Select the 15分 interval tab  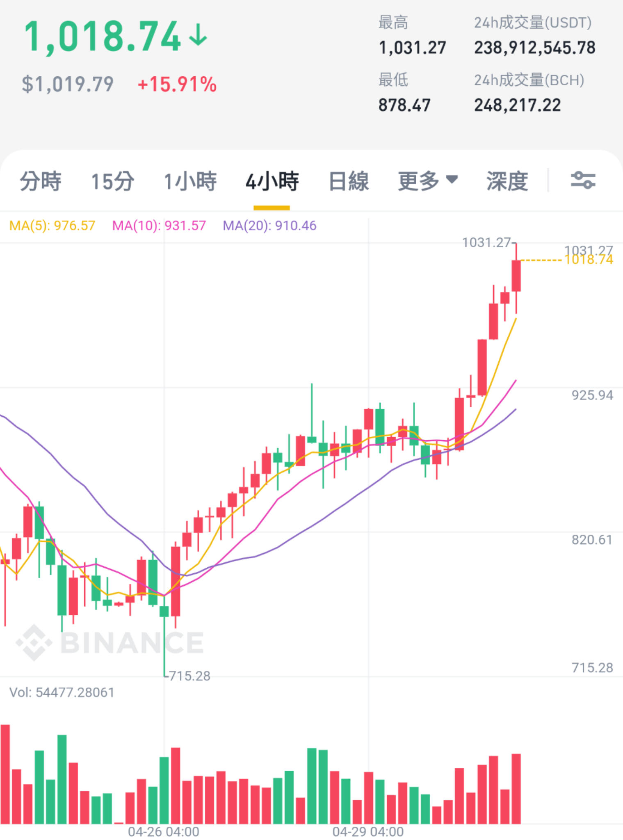click(113, 181)
